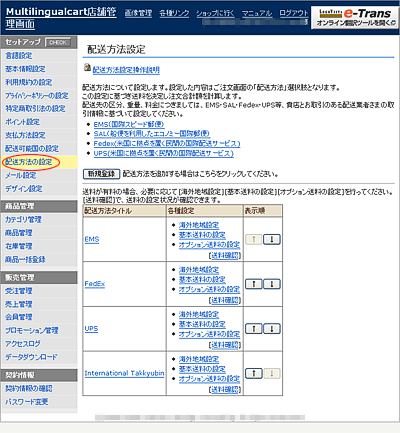Screen dimensions: 400x433
Task: Move UPS down in display order
Action: point(272,329)
